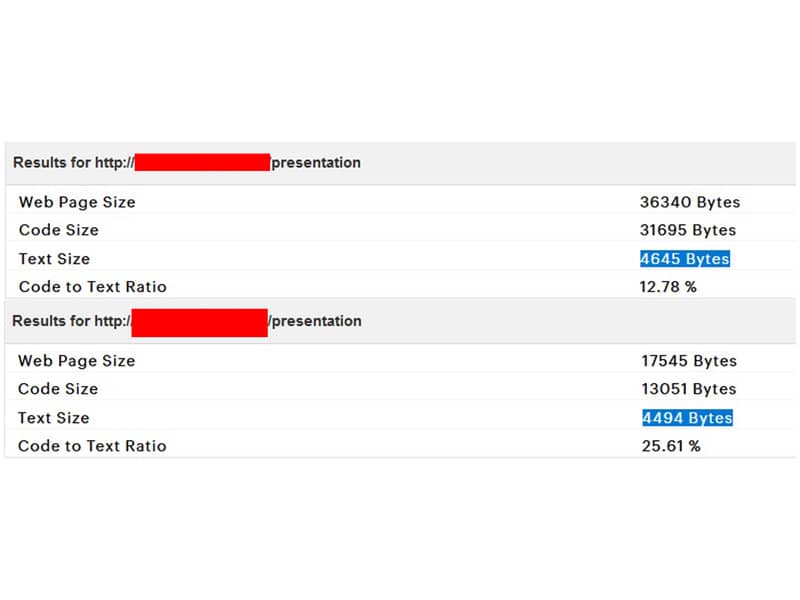Click the second 'Code to Text Ratio' label

pos(91,446)
